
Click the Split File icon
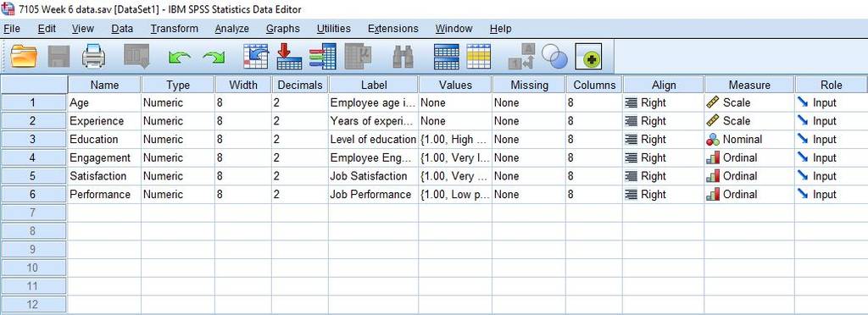[x=446, y=57]
